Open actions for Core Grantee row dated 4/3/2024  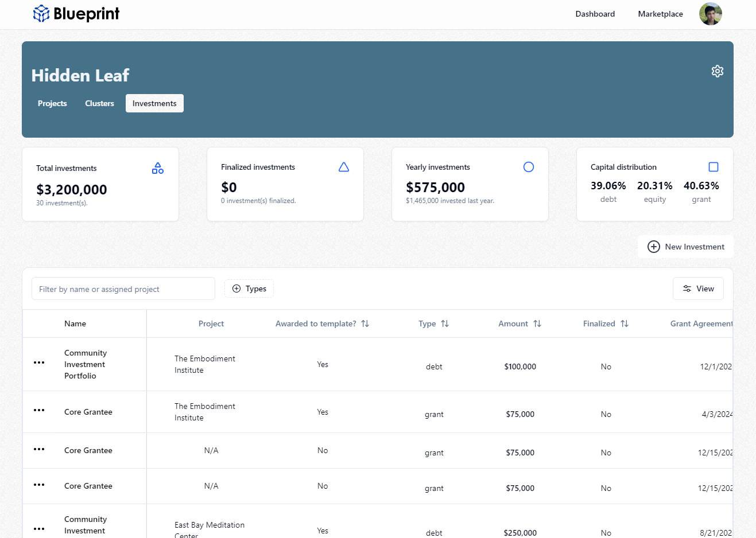pyautogui.click(x=39, y=410)
